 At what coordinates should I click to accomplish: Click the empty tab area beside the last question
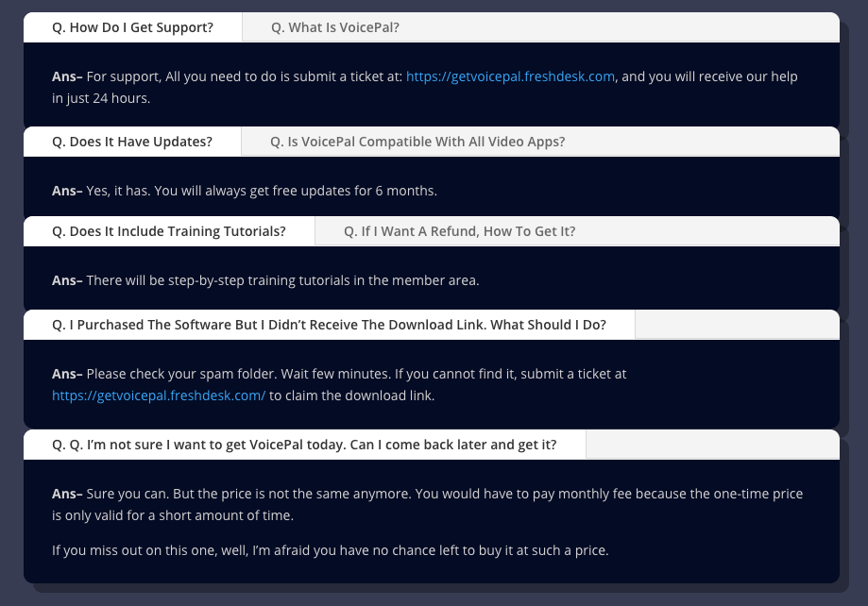coord(712,445)
